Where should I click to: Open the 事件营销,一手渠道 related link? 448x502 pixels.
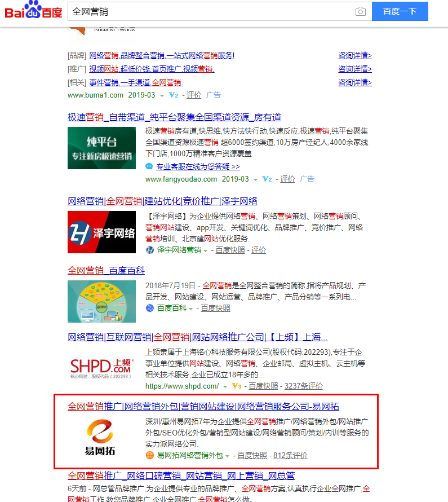pyautogui.click(x=136, y=82)
